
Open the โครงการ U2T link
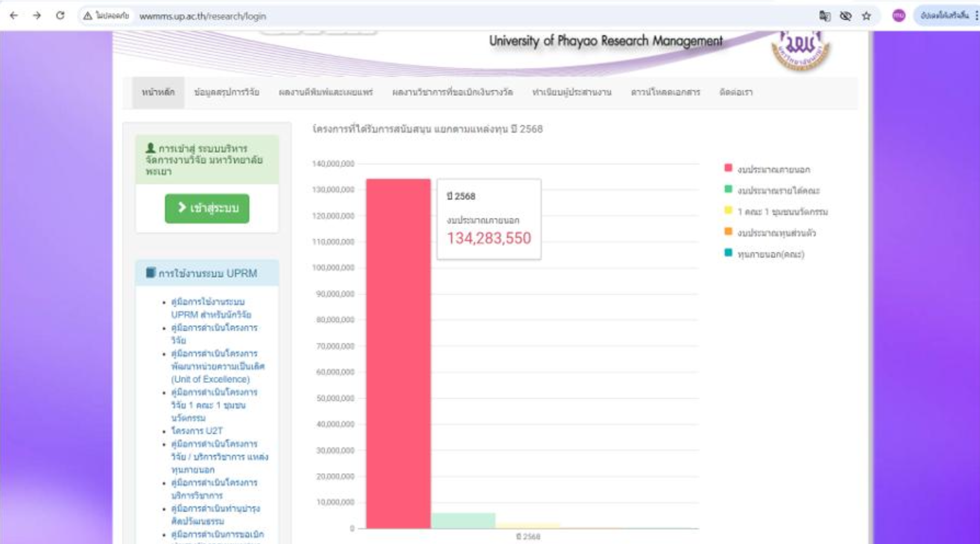[197, 430]
